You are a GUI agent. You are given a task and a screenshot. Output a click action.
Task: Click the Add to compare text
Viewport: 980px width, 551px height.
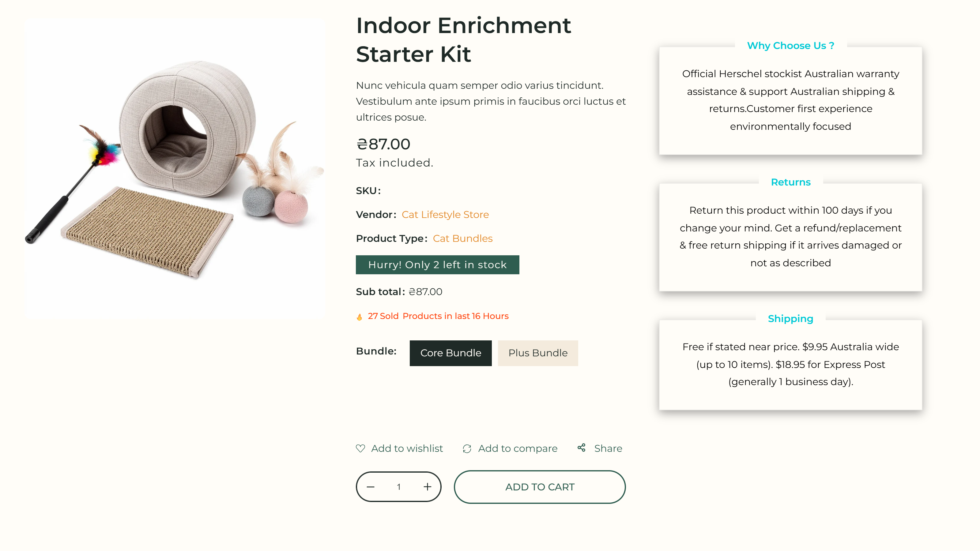tap(517, 448)
